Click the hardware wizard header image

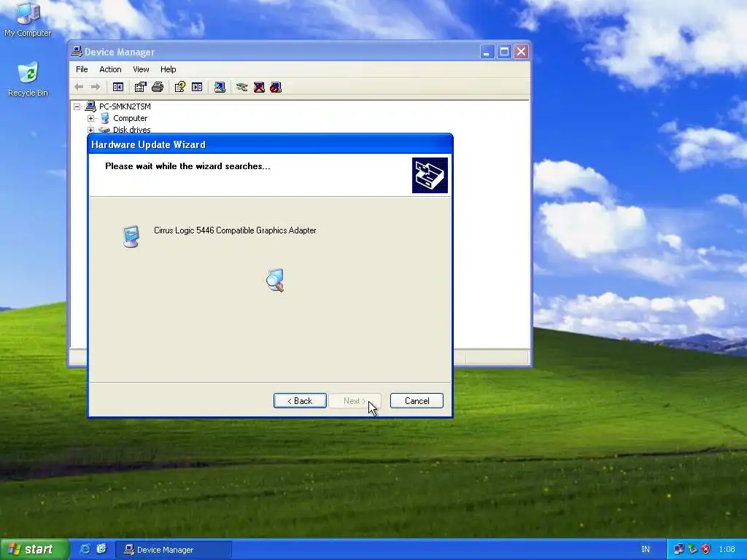tap(430, 175)
